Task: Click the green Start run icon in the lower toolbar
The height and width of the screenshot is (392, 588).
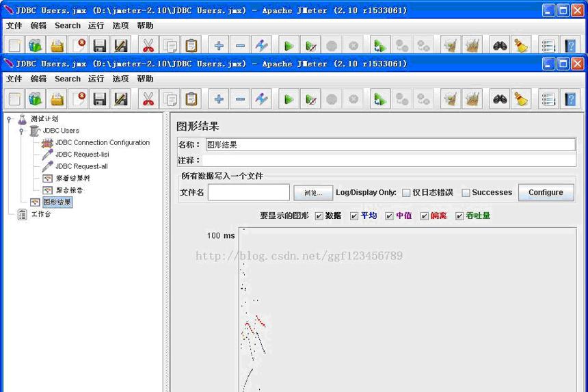Action: pyautogui.click(x=289, y=99)
